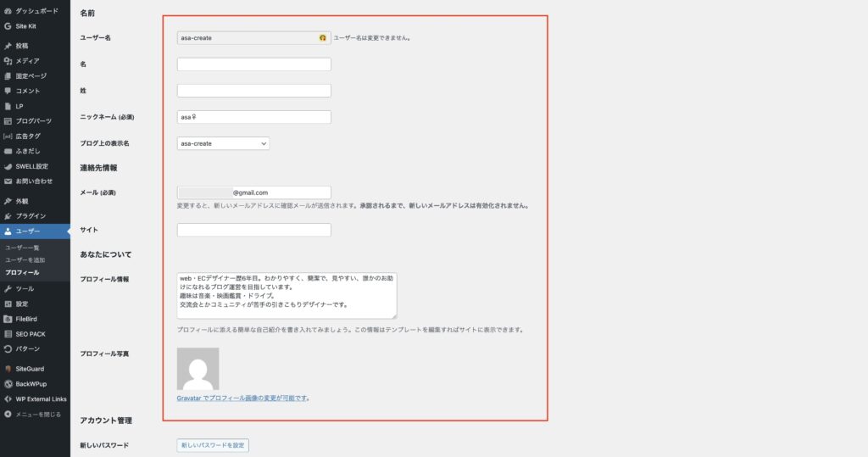Viewport: 868px width, 457px height.
Task: Open 投稿 via its pin icon
Action: coord(8,46)
